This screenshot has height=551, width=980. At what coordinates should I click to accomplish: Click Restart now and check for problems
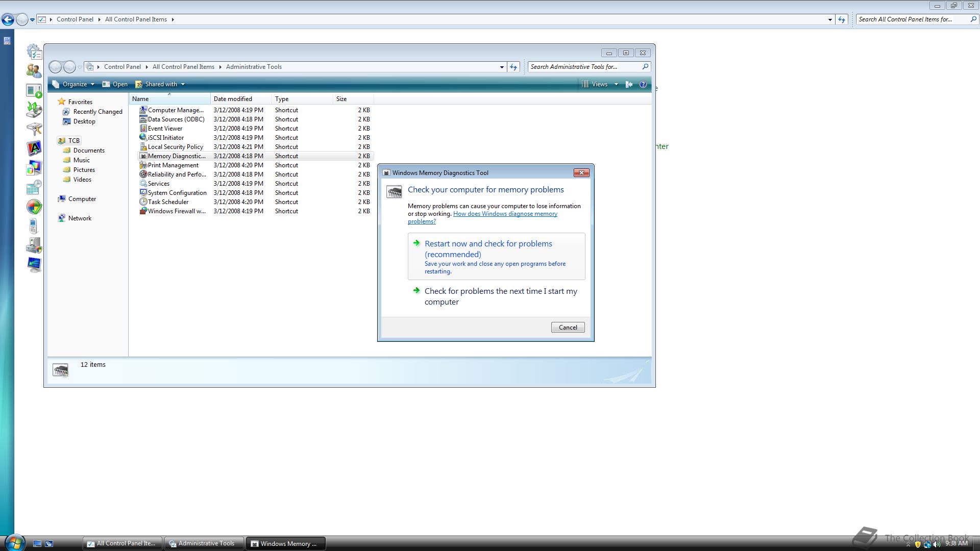point(496,256)
